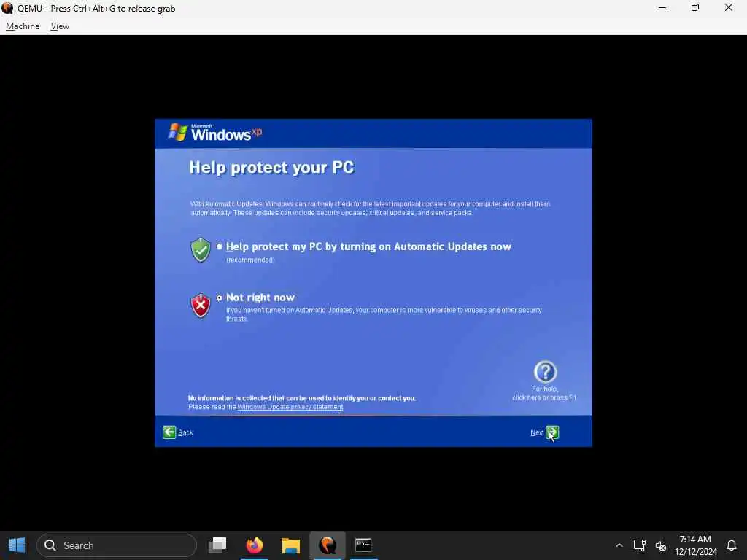Open the QEMU Machine menu
This screenshot has width=747, height=560.
[23, 26]
